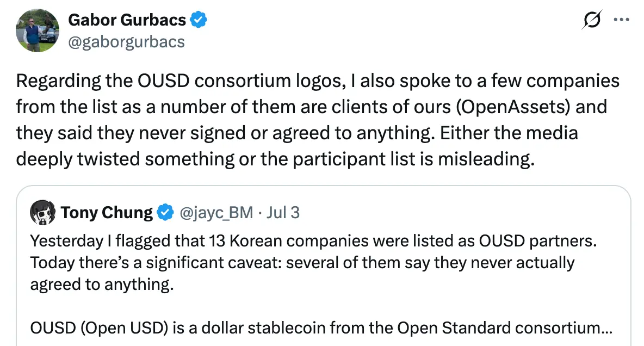The width and height of the screenshot is (644, 346).
Task: Click the line starting 'Regarding the OUSD consortium'
Action: click(x=318, y=81)
